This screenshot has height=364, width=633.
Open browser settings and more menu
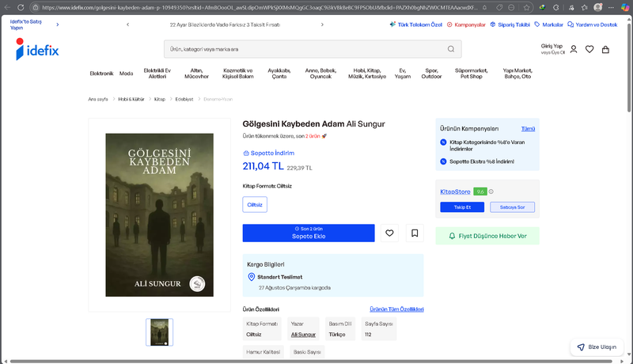[611, 7]
